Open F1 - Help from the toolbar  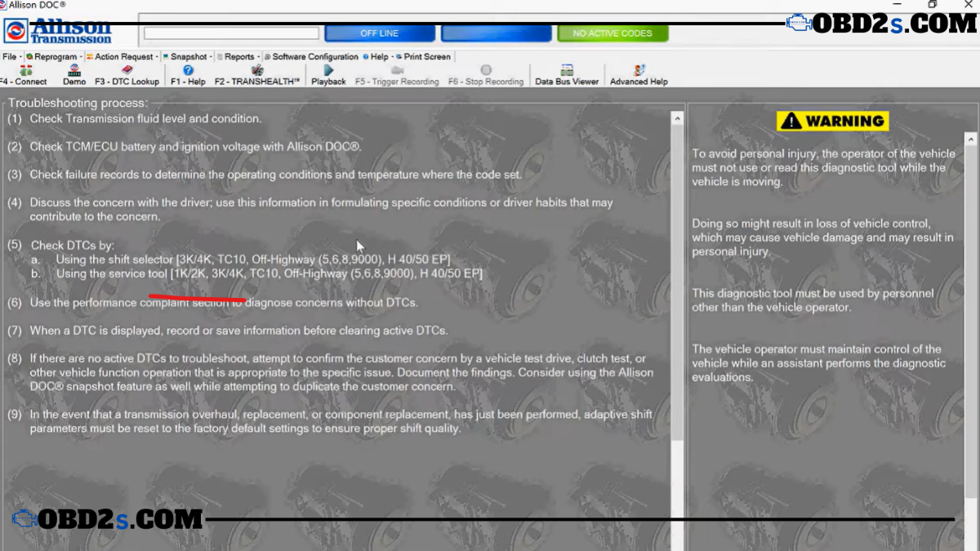click(188, 75)
